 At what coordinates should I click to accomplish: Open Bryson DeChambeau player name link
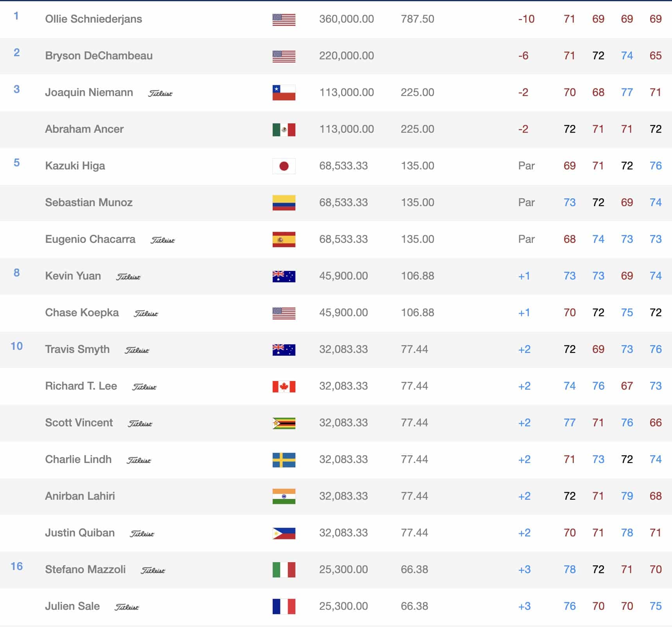click(99, 55)
